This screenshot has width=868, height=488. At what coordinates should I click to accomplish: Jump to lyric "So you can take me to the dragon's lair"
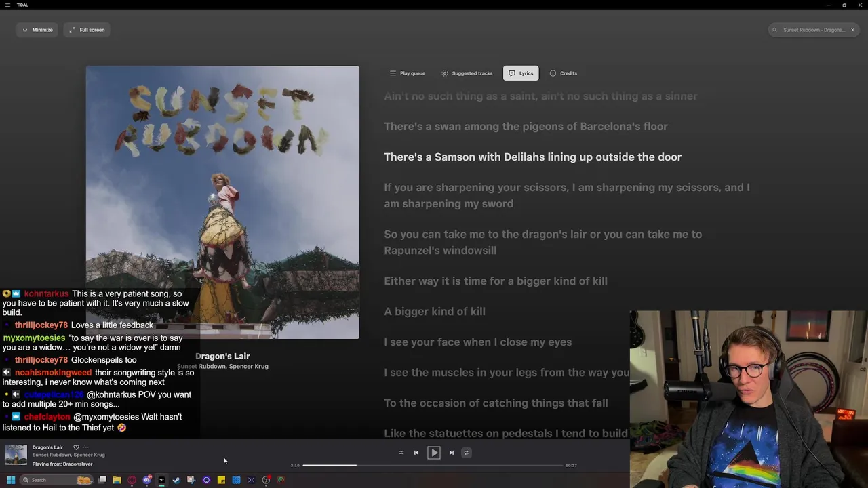543,242
